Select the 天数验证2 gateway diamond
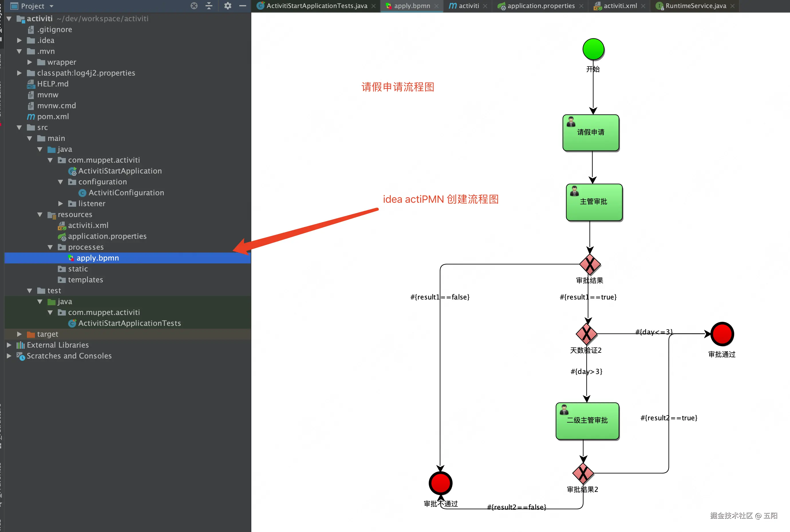Image resolution: width=790 pixels, height=532 pixels. tap(586, 334)
